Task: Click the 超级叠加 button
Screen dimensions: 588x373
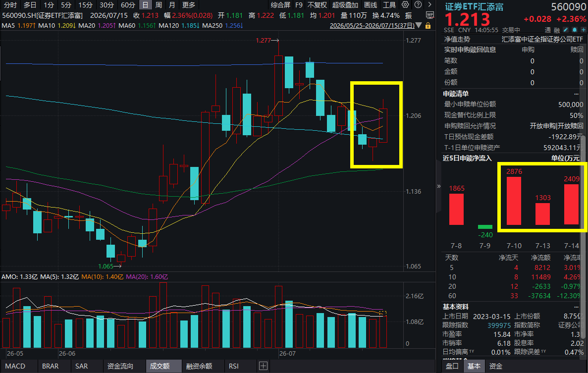Action: pos(345,5)
